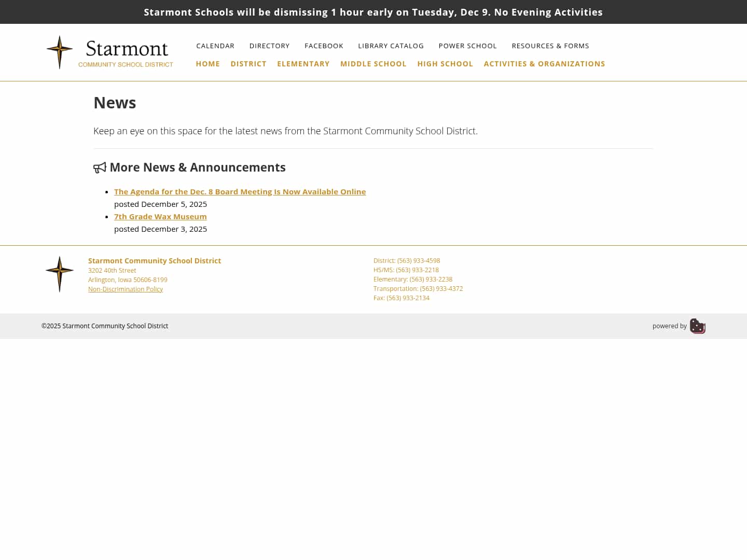This screenshot has width=747, height=560.
Task: Open ACTIVITIES & ORGANIZATIONS
Action: 544,64
